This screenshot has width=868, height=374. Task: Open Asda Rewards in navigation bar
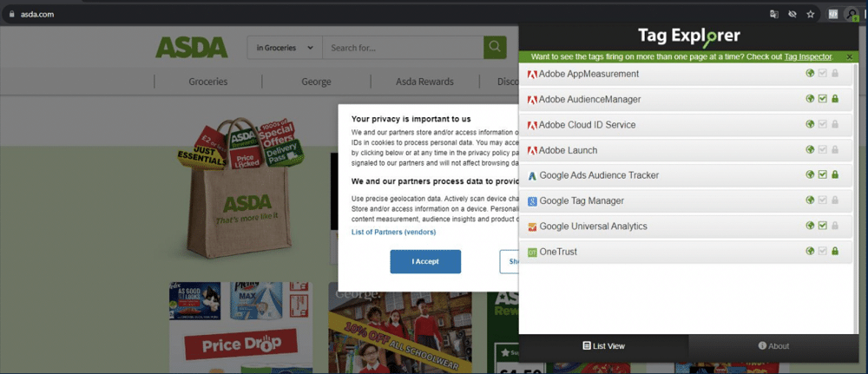pos(424,82)
